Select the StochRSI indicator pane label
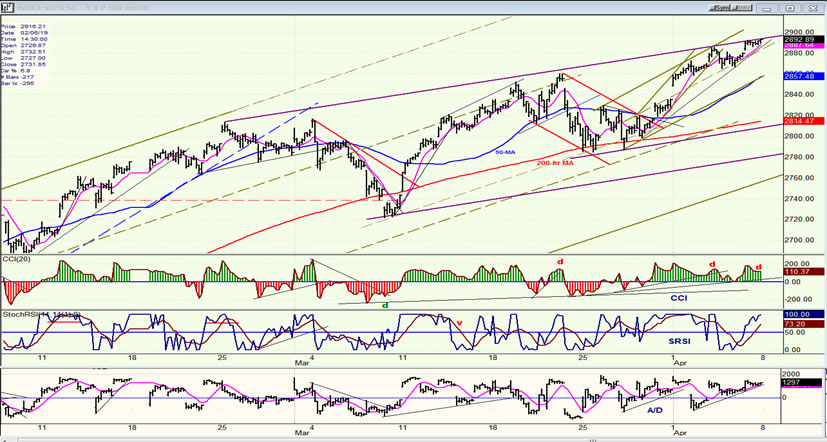 click(41, 314)
